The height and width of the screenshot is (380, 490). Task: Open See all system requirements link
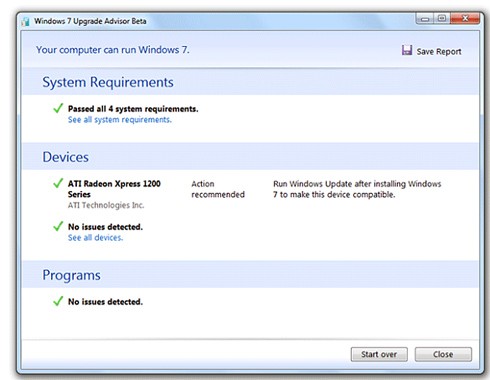(120, 120)
